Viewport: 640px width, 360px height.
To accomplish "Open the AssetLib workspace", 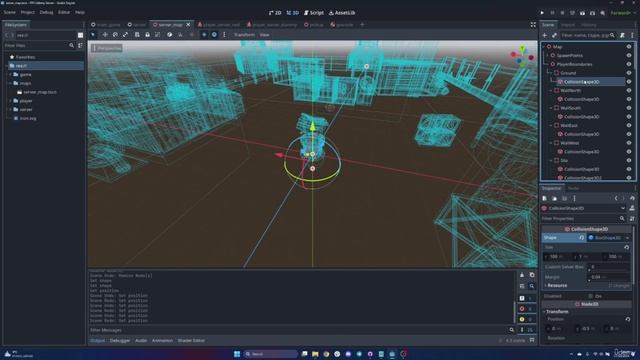I will 342,13.
